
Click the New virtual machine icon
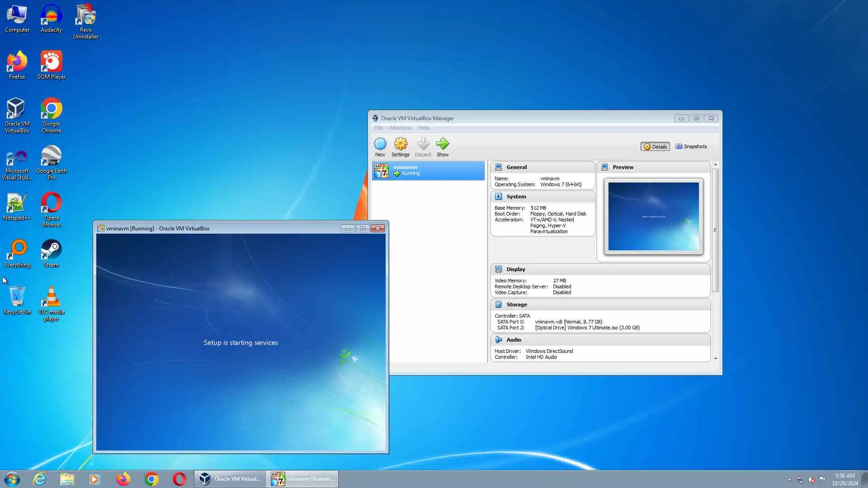pos(380,145)
